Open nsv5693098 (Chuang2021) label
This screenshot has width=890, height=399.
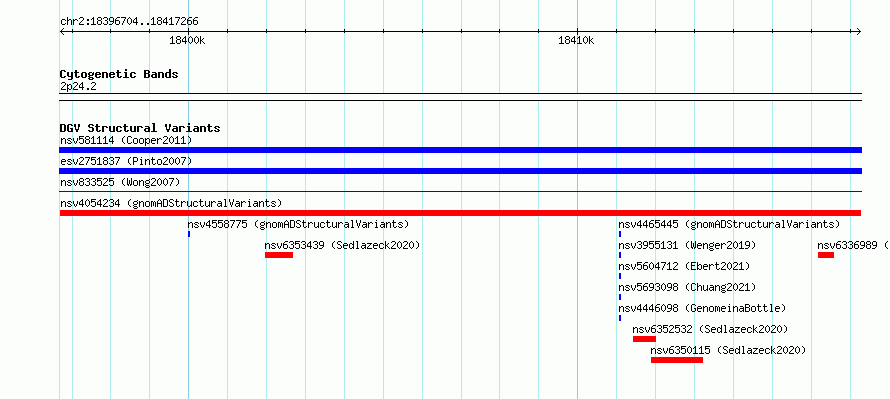[x=687, y=287]
